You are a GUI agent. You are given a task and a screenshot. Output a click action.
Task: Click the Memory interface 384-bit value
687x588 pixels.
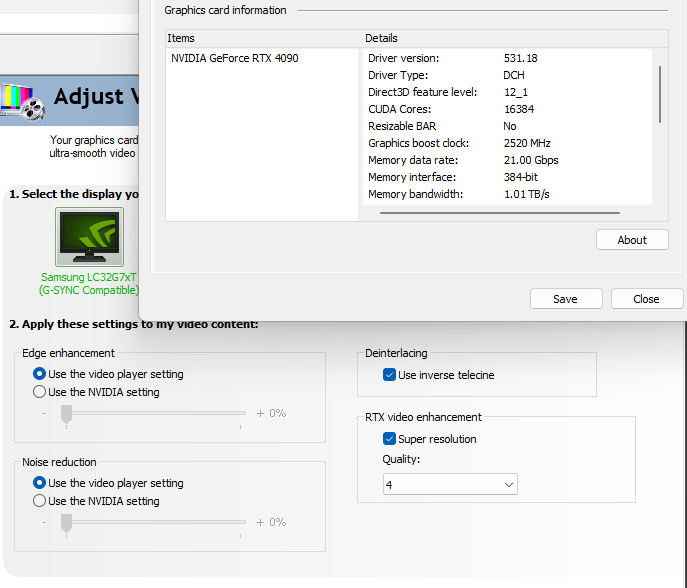[521, 177]
